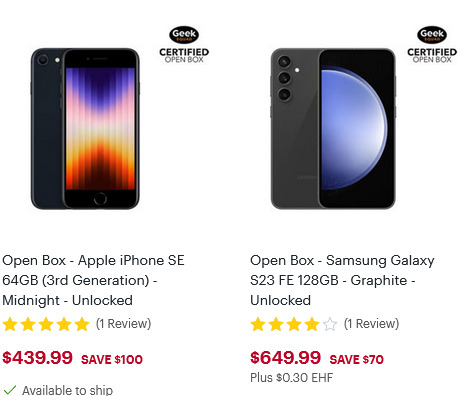This screenshot has height=396, width=464.
Task: Click the SAVE $100 label
Action: click(112, 359)
